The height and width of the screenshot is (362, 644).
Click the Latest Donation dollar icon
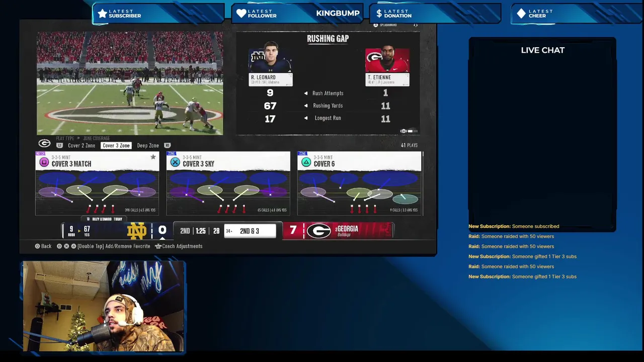coord(379,14)
